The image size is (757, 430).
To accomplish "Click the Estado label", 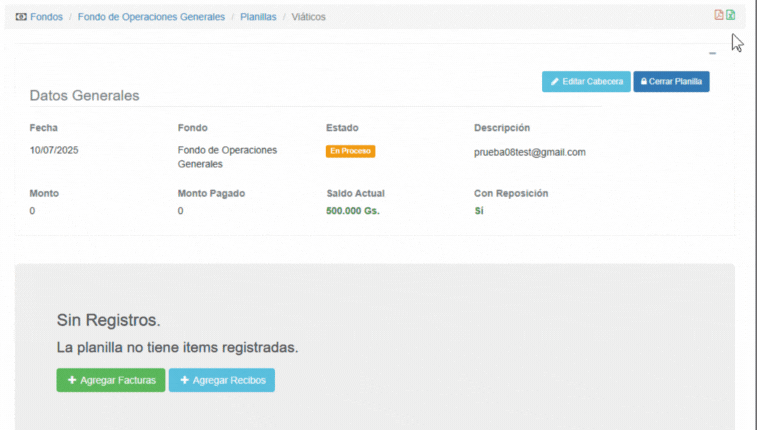I will pyautogui.click(x=342, y=128).
